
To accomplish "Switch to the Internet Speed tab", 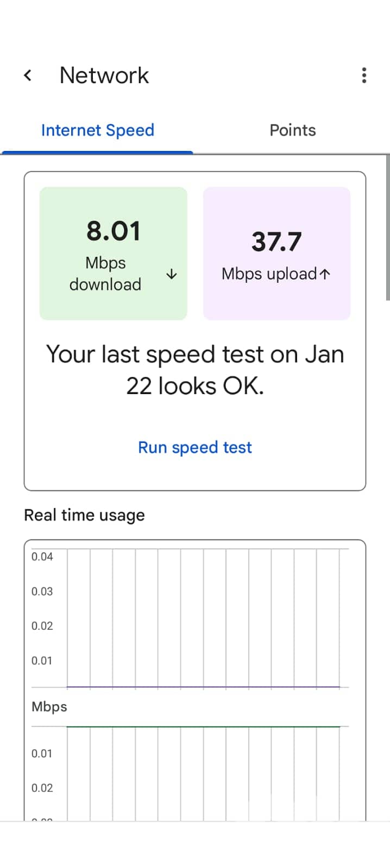I will click(x=98, y=130).
